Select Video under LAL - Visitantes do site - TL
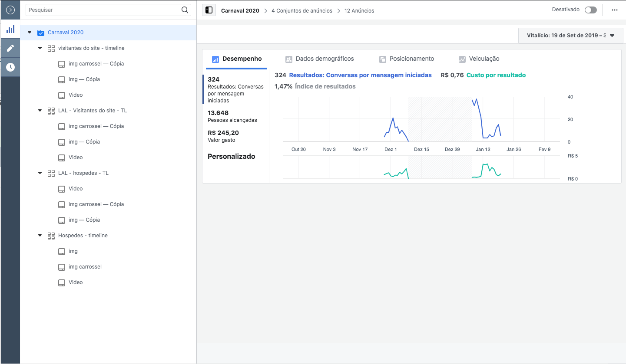The width and height of the screenshot is (626, 364). [x=76, y=157]
